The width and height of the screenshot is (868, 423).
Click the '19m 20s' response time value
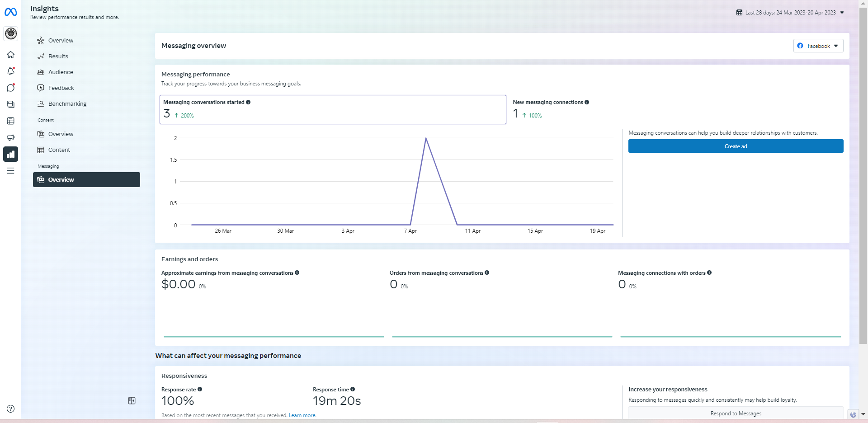(x=337, y=401)
